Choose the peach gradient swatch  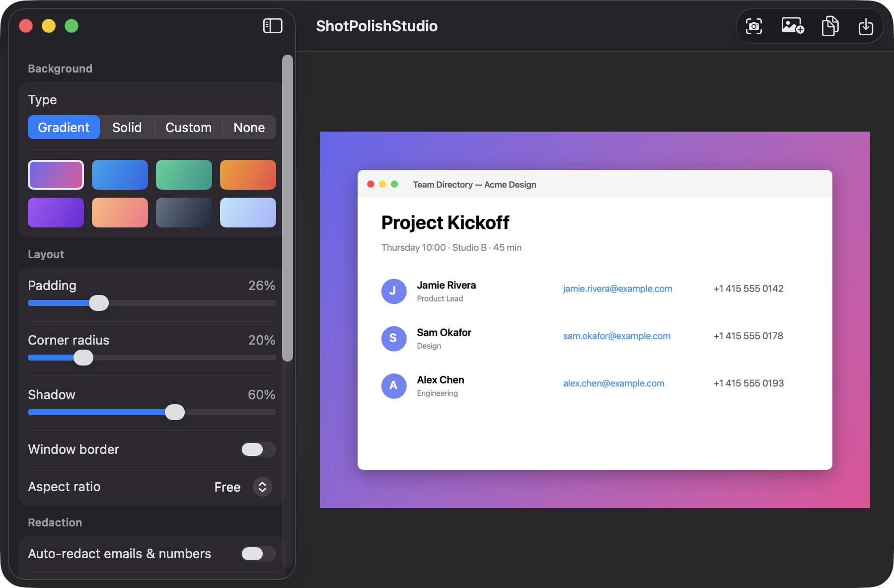[120, 213]
